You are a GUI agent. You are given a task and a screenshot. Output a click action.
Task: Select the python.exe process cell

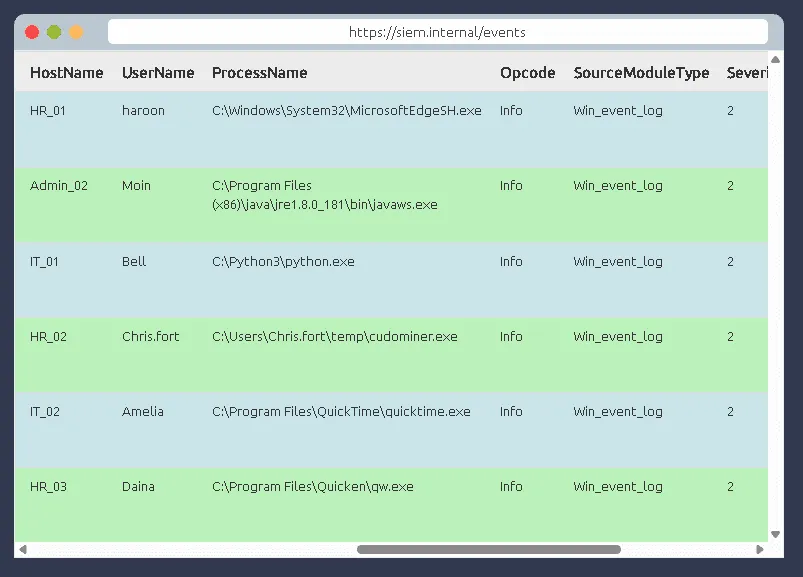283,262
